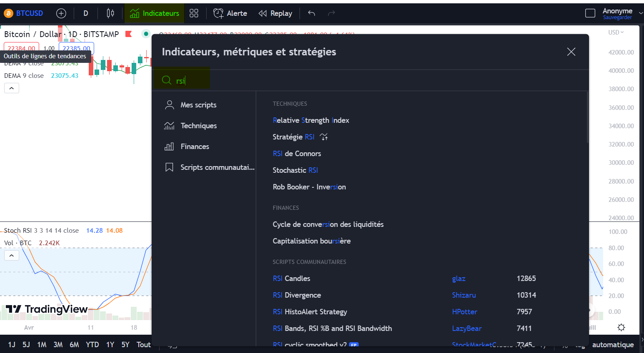This screenshot has height=353, width=644.
Task: Collapse the Stoch RSI pane legend
Action: pos(12,255)
